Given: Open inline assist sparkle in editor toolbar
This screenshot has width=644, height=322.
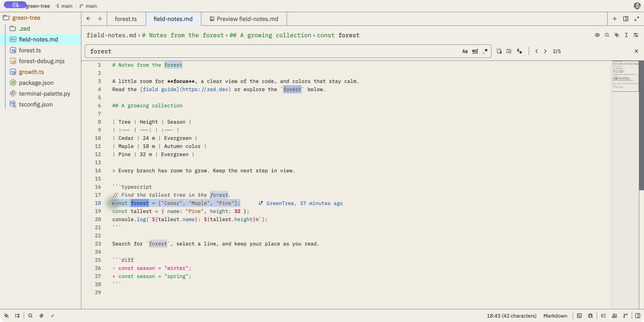Looking at the screenshot, I should (617, 35).
